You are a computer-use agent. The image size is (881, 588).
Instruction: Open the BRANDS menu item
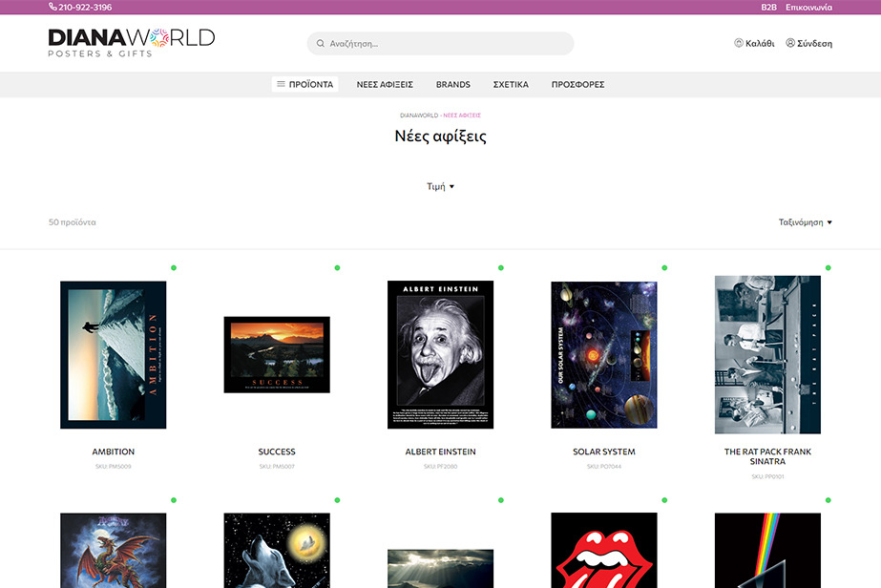(452, 84)
